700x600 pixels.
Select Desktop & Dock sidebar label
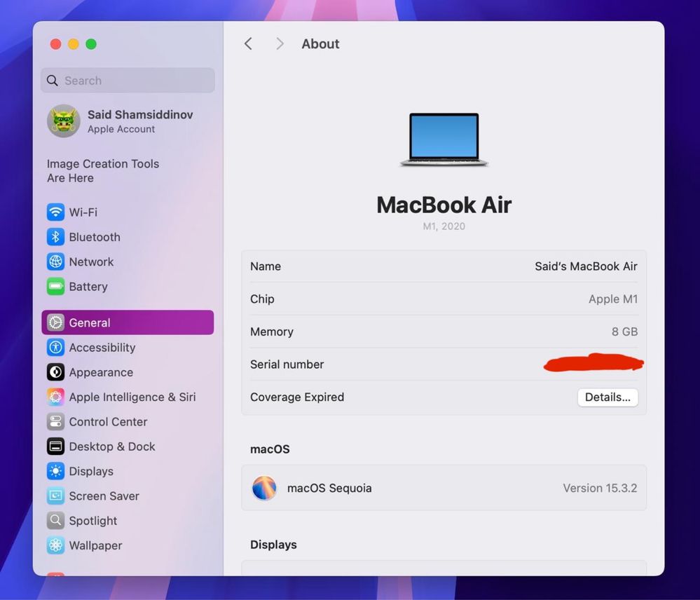coord(112,446)
